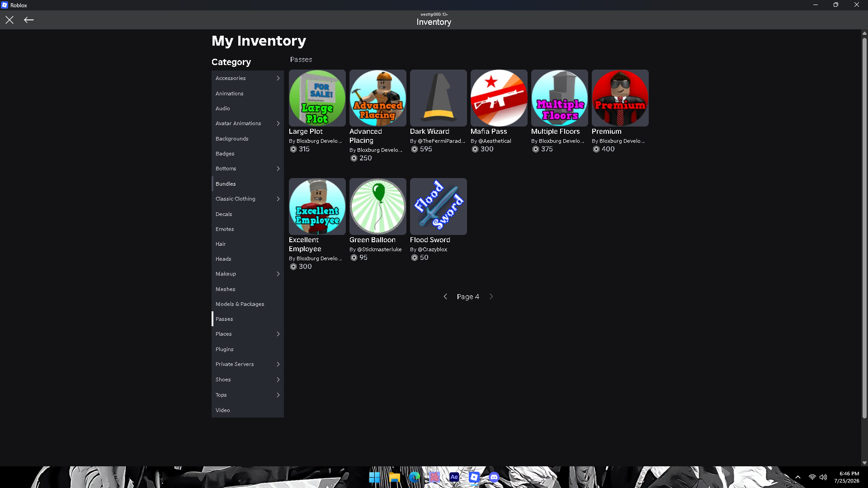
Task: Select the Audio category
Action: coord(248,108)
